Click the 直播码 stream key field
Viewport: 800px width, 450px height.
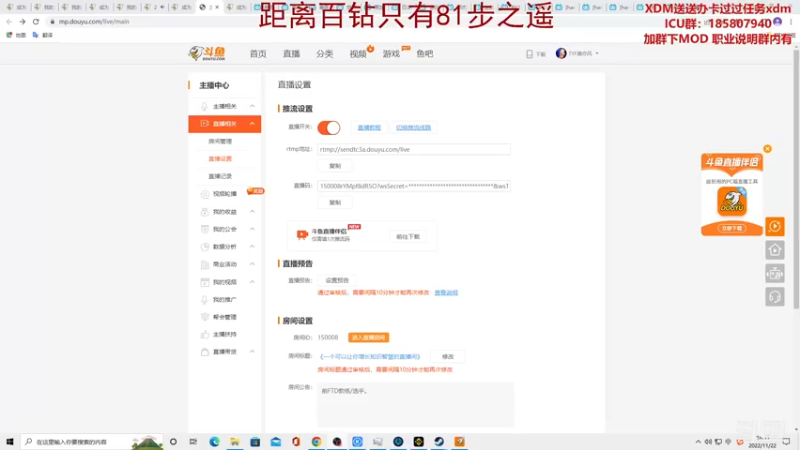click(x=414, y=186)
